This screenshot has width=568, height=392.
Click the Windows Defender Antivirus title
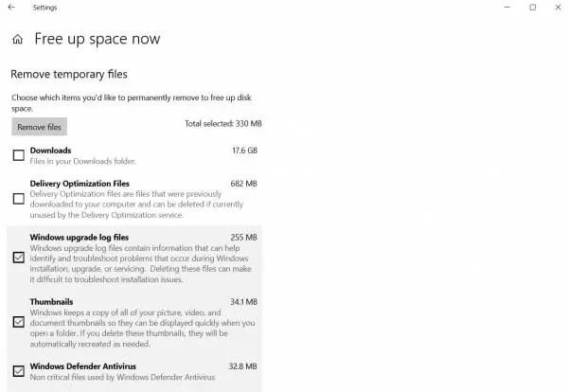pos(83,366)
